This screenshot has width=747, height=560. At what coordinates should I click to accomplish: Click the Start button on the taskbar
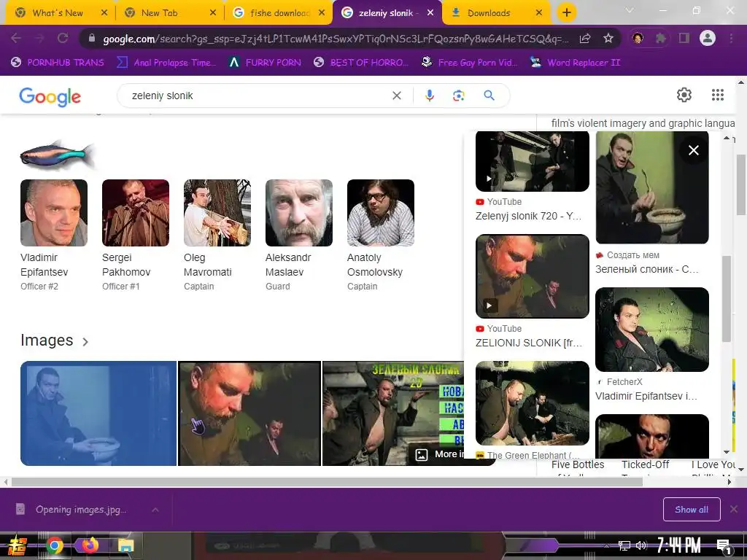(x=17, y=545)
